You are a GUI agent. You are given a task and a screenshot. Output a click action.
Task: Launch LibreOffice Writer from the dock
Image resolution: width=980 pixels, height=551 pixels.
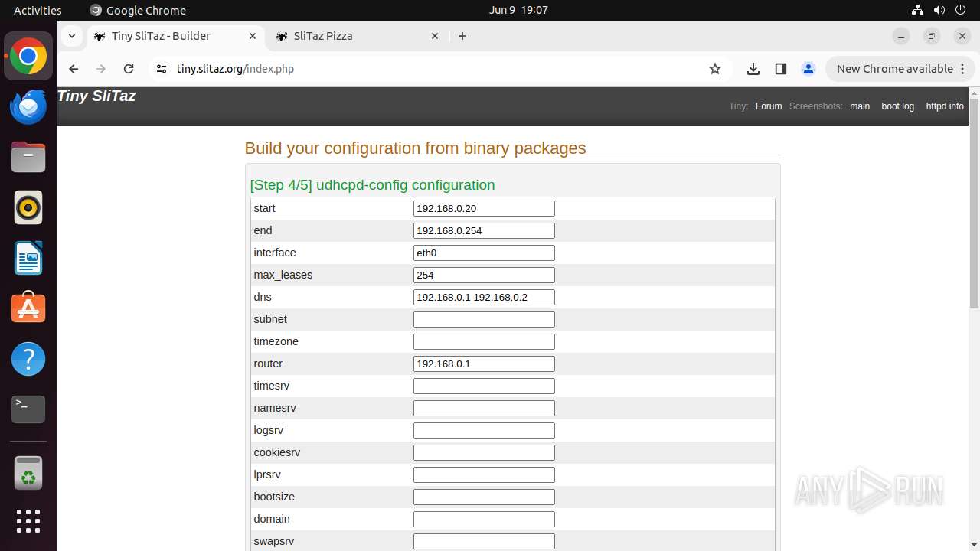click(28, 258)
